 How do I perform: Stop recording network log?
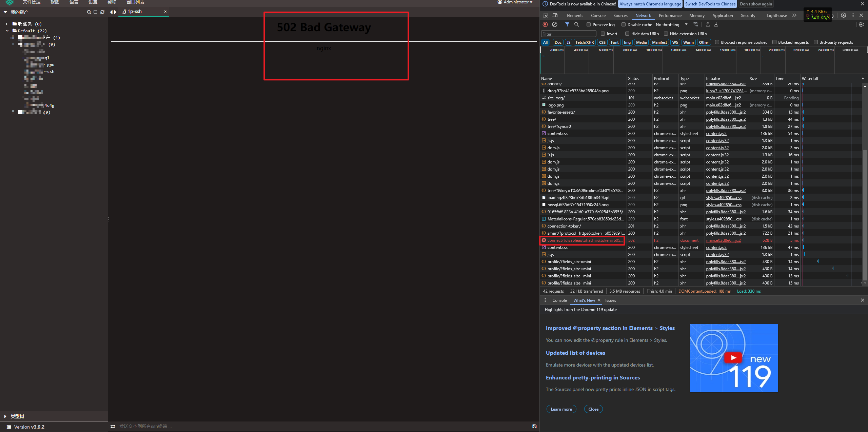(x=545, y=24)
